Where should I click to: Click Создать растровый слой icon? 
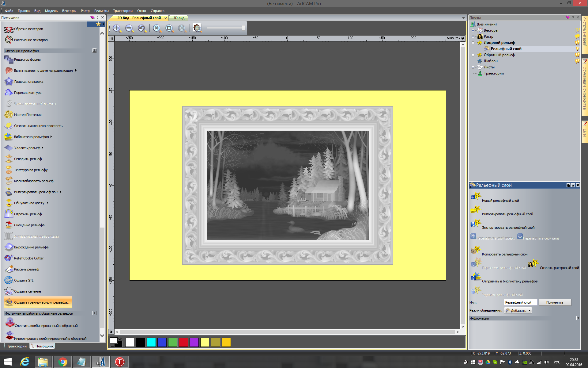[x=533, y=264]
